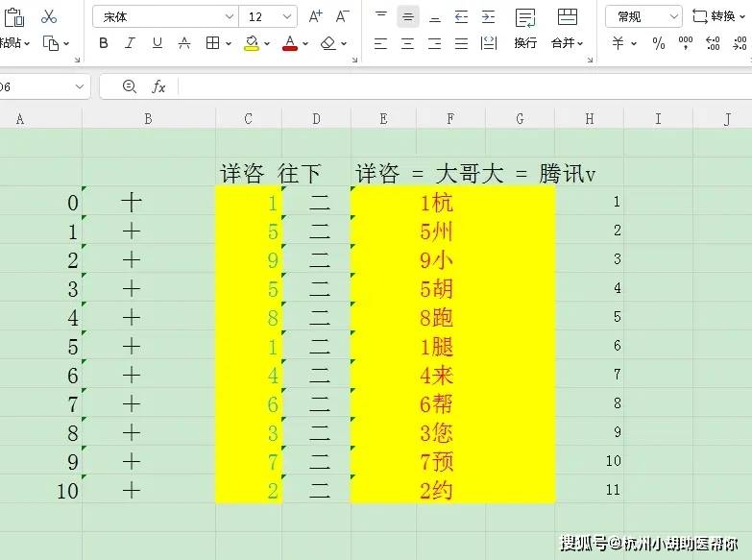This screenshot has width=752, height=560.
Task: Align text to vertical middle
Action: click(x=407, y=16)
